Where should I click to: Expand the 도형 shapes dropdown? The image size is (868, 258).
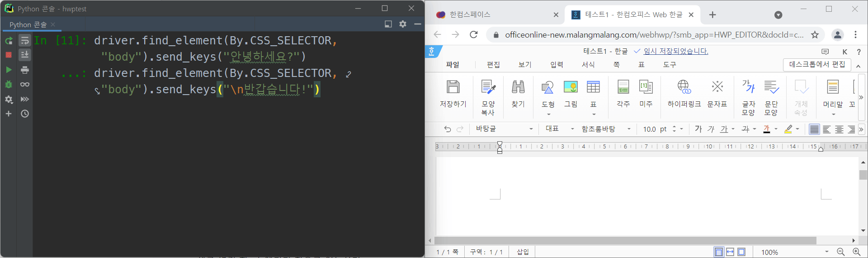[x=548, y=114]
